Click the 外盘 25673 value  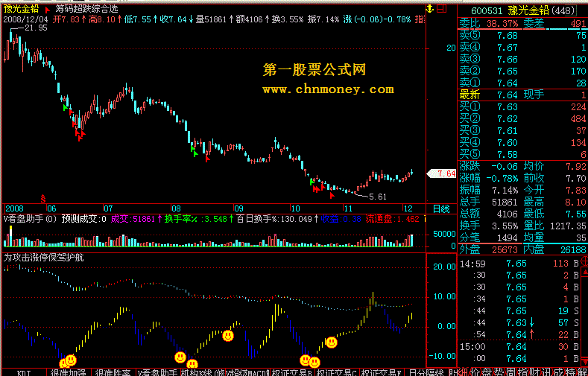tap(505, 249)
